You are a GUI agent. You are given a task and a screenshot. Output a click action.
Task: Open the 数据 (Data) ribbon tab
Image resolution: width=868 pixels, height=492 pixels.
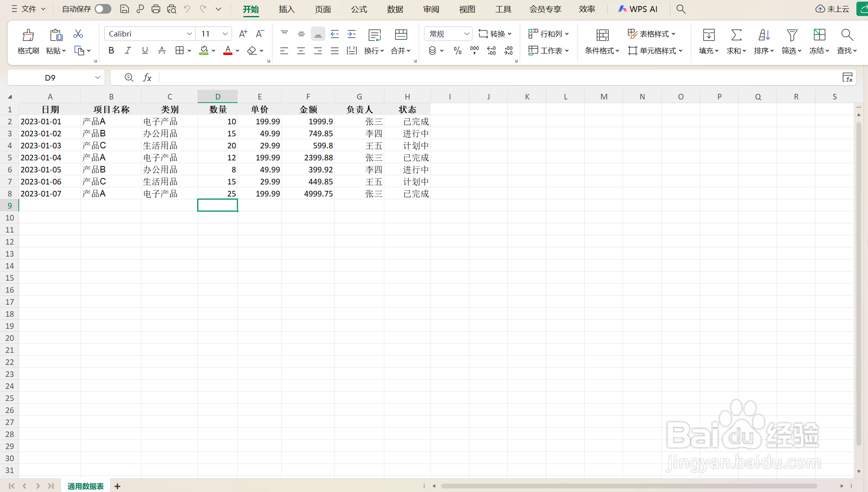[395, 9]
